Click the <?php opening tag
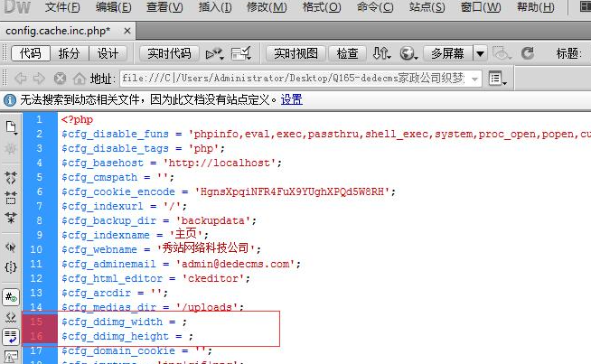This screenshot has height=364, width=591. pyautogui.click(x=77, y=120)
